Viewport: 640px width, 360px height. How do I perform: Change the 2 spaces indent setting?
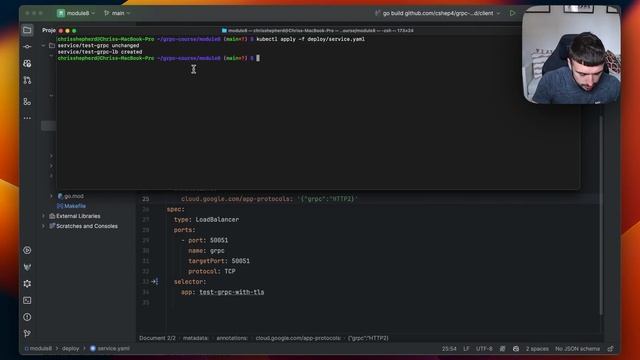click(x=537, y=349)
